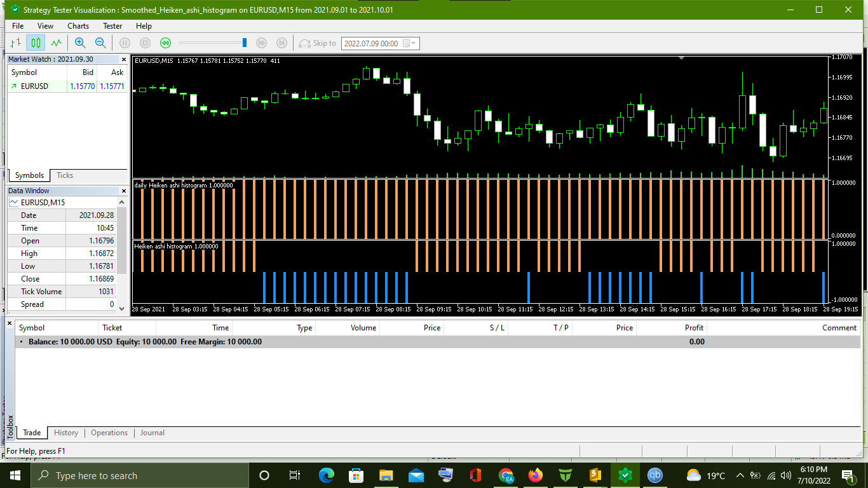Image resolution: width=868 pixels, height=488 pixels.
Task: Select EURUSD row in Market Watch
Action: coord(35,86)
